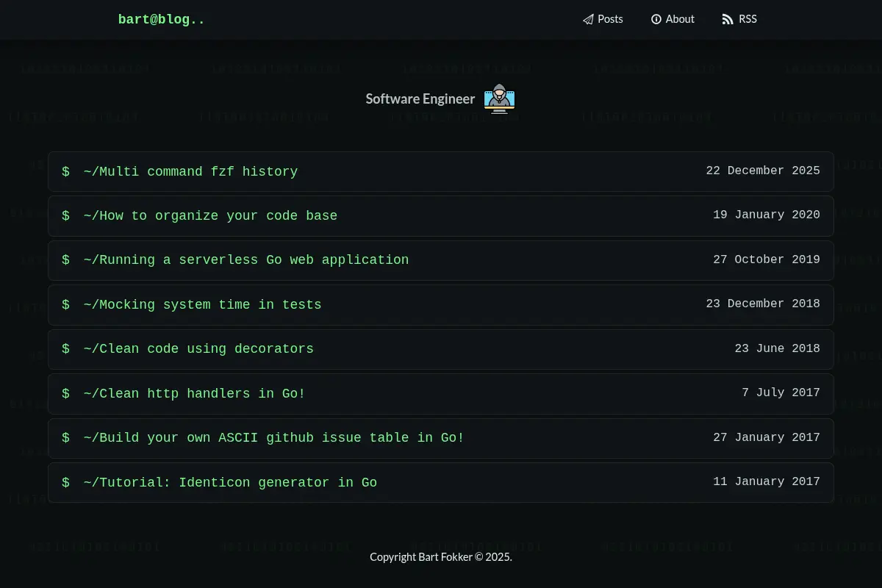Image resolution: width=882 pixels, height=588 pixels.
Task: Click the About info circle icon
Action: tap(656, 20)
